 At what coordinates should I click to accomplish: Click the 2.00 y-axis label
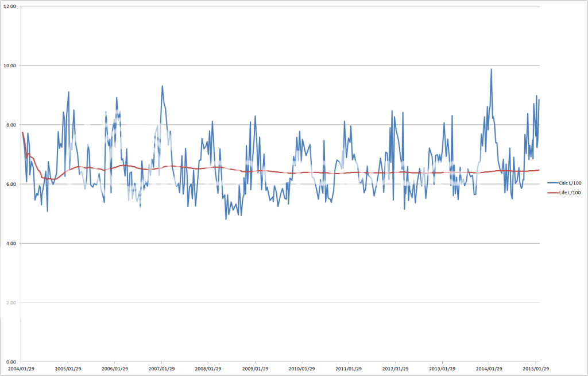click(11, 303)
